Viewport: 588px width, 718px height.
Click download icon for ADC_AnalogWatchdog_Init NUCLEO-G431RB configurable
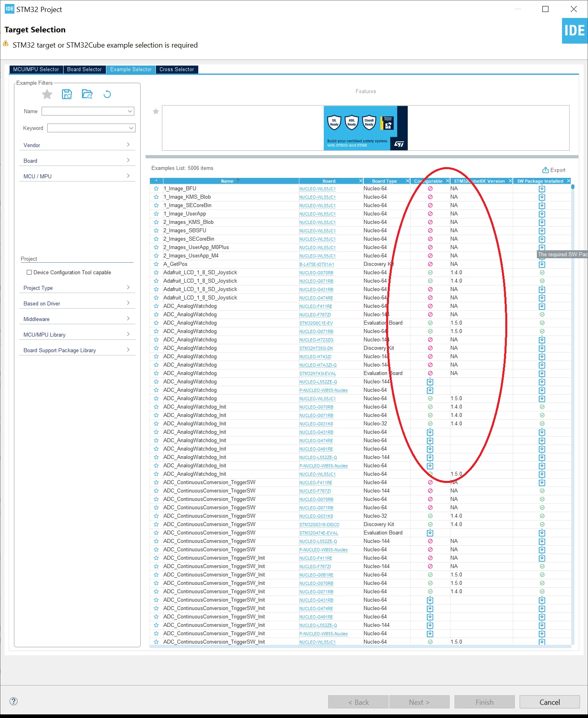coord(430,432)
